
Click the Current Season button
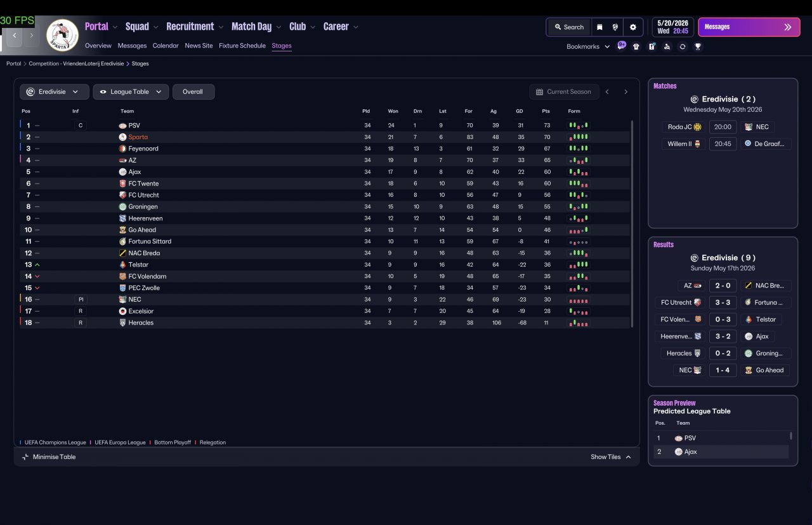564,92
